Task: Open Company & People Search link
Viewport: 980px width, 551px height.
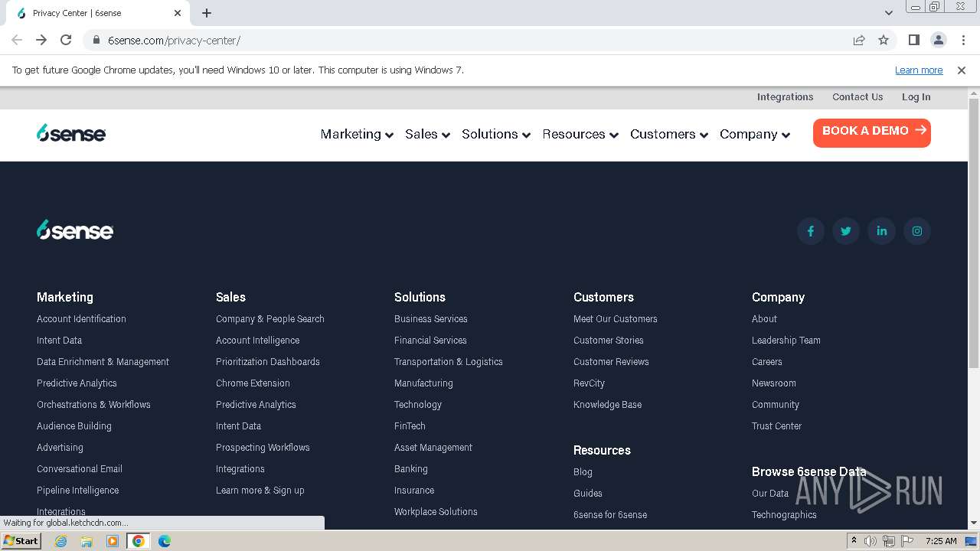Action: coord(270,319)
